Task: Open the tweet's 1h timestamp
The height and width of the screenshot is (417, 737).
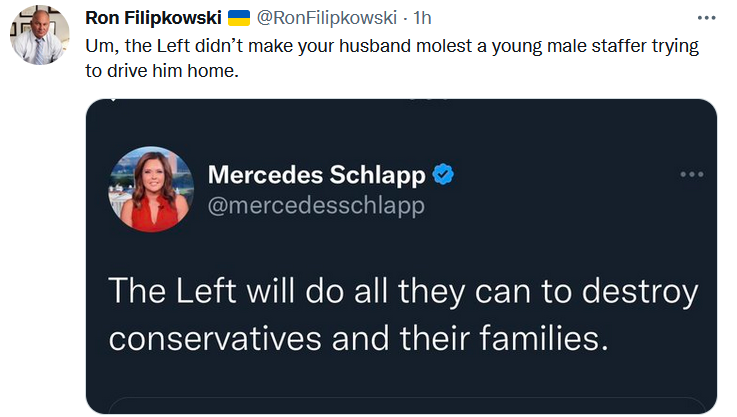Action: pos(421,18)
